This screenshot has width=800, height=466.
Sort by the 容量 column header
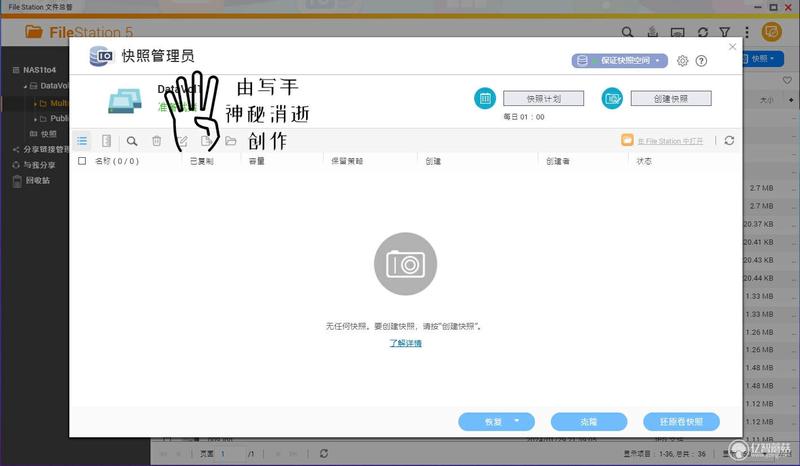tap(257, 161)
